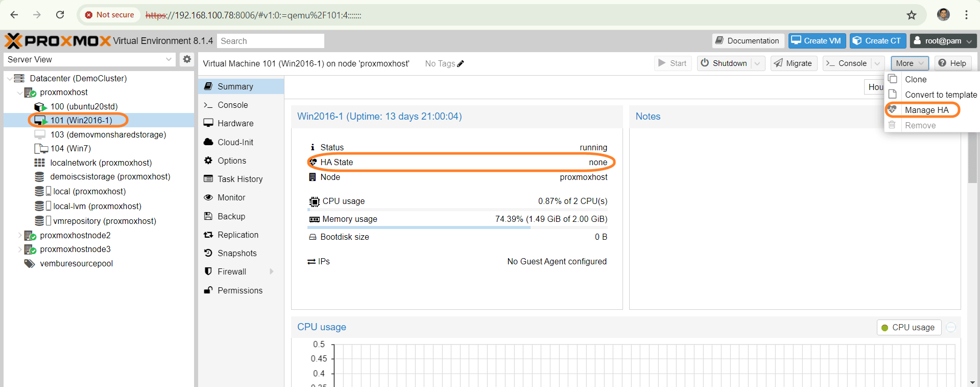Collapse the Datacenter tree node
This screenshot has height=387, width=980.
coord(9,78)
